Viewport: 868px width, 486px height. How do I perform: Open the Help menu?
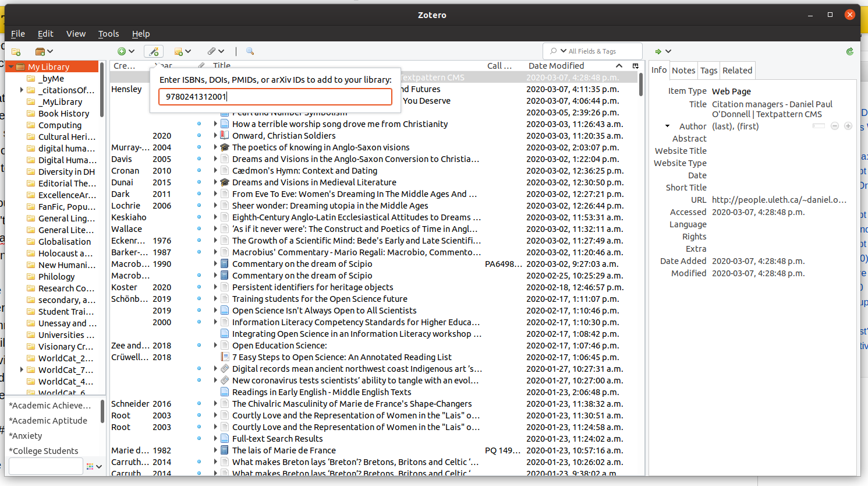(141, 34)
